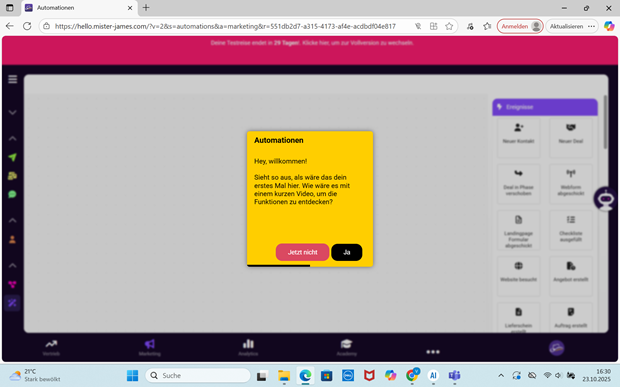Open the Academy tab in bottom bar
Screen dimensions: 620x387
346,347
